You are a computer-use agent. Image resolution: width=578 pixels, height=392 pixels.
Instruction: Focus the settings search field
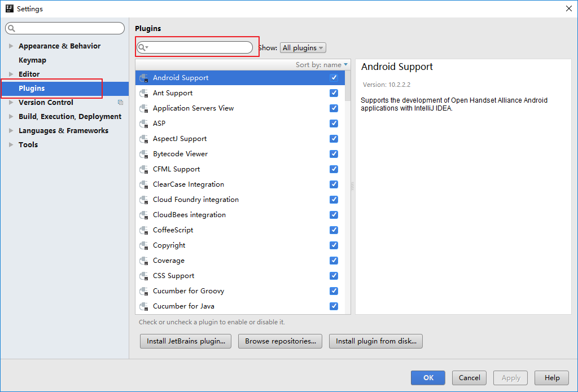[65, 28]
